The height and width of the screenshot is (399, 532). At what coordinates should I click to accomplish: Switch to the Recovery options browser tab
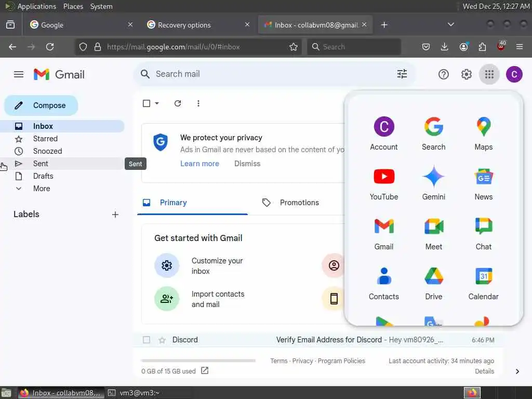(199, 25)
